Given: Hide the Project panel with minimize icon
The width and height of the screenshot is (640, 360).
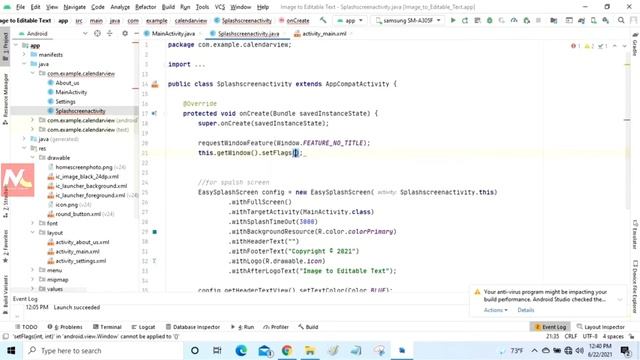Looking at the screenshot, I should click(136, 33).
